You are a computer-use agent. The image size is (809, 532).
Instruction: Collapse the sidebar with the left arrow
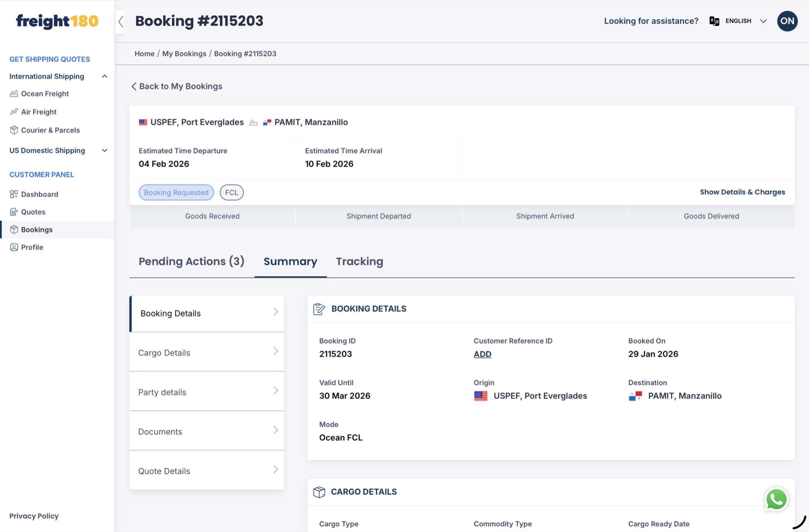click(x=120, y=21)
